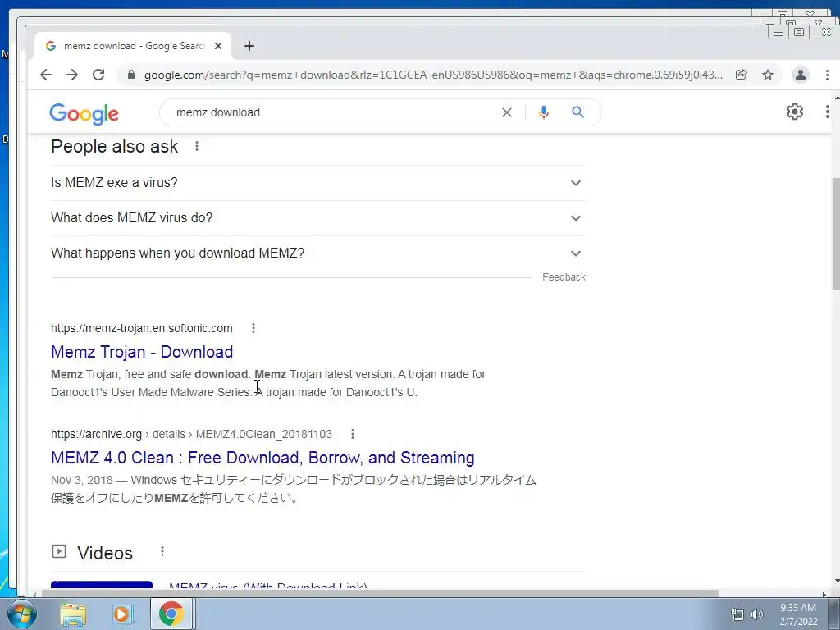Click the memz-trojan.en.softonic.com URL
Image resolution: width=840 pixels, height=630 pixels.
pos(142,328)
